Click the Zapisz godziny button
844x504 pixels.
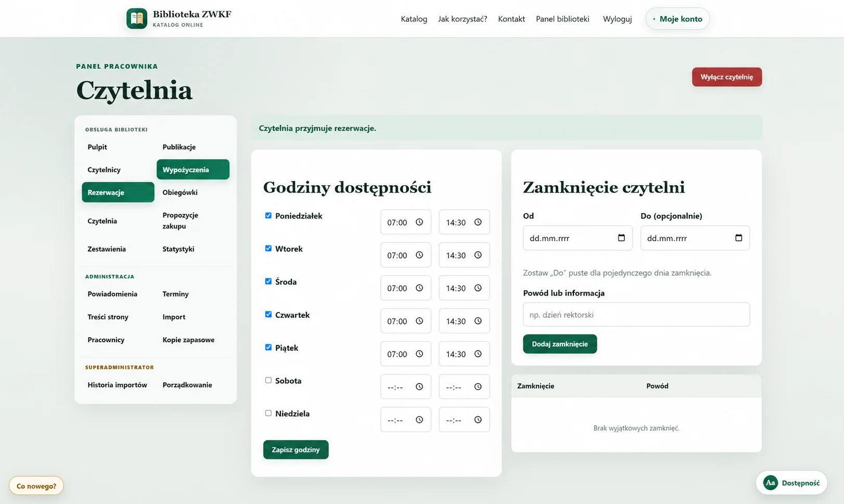[296, 449]
